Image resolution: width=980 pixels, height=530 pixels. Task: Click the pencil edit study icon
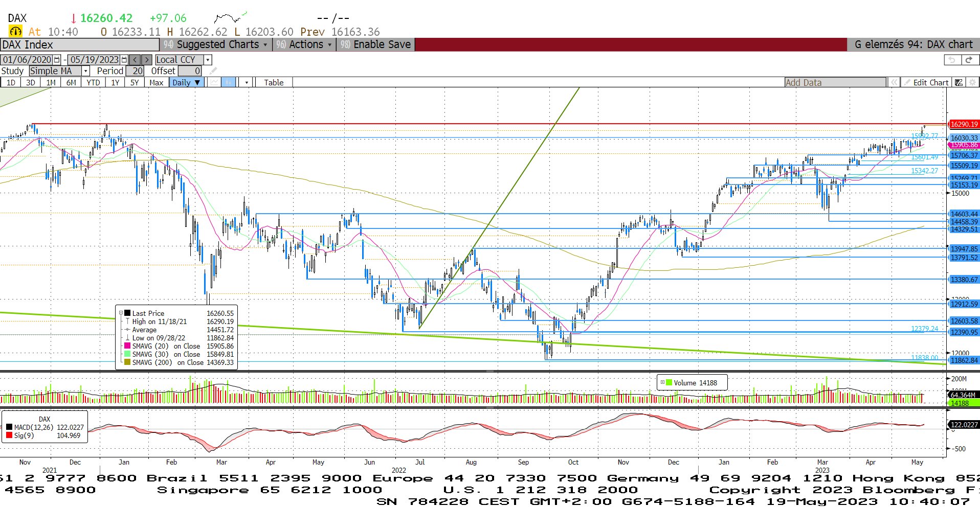[x=213, y=71]
